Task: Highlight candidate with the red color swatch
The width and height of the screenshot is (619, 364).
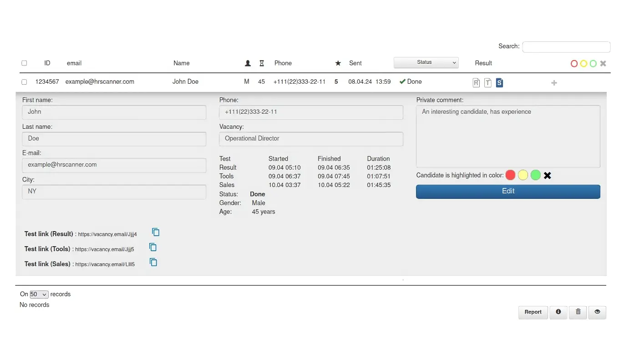Action: tap(510, 175)
